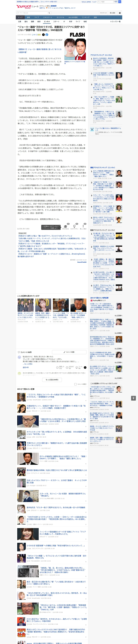
Task: Share the article on Facebook
Action: (x=47, y=35)
